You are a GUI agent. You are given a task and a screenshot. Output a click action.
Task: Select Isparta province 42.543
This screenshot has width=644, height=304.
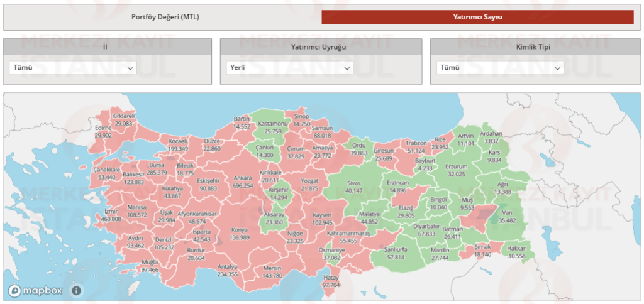[202, 235]
